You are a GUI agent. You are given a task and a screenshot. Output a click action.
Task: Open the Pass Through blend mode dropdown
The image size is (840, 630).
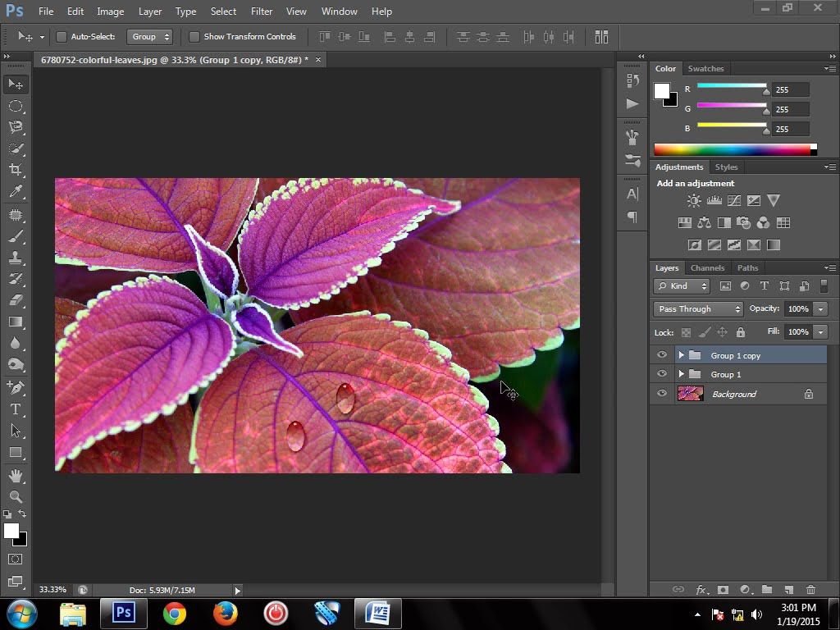point(698,309)
